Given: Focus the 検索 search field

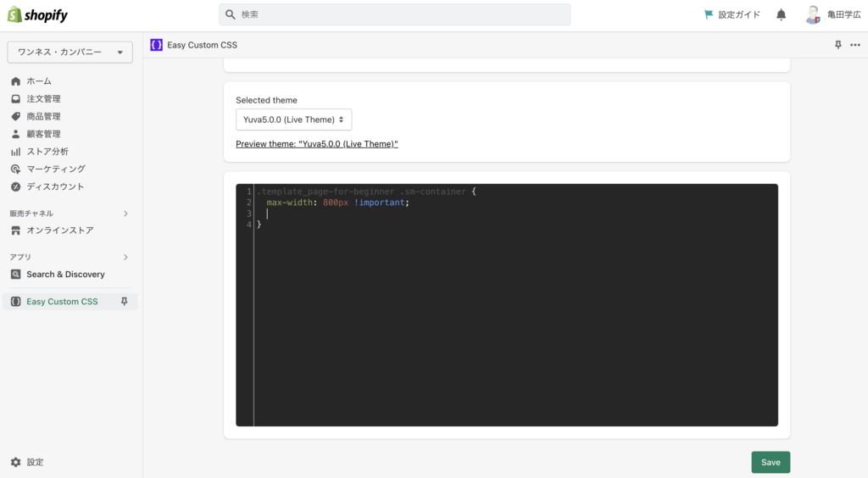Looking at the screenshot, I should 394,14.
